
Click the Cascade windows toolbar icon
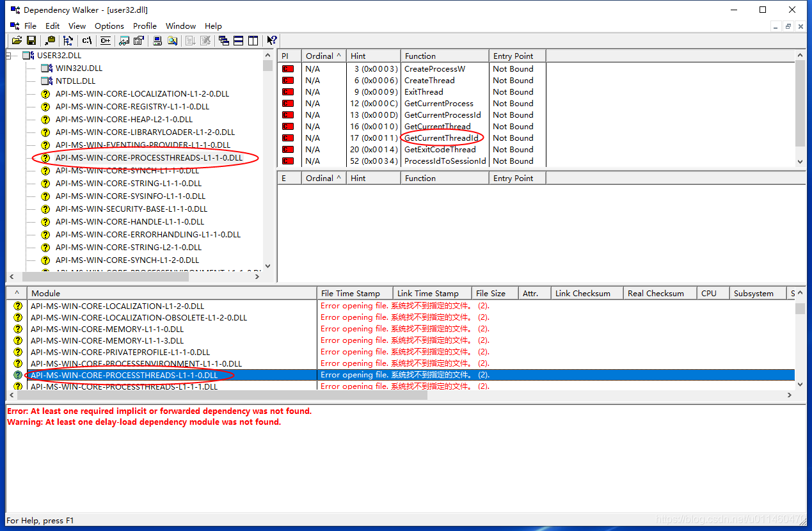(224, 40)
